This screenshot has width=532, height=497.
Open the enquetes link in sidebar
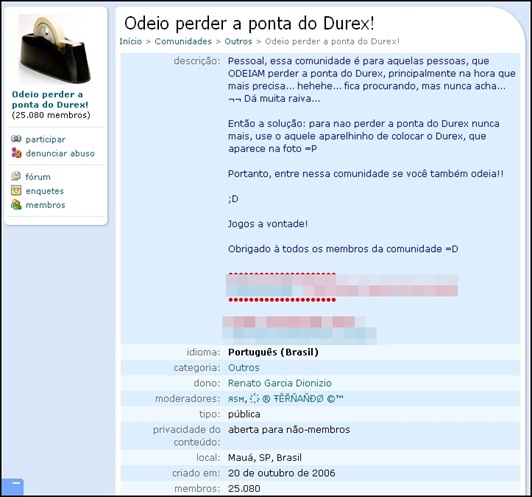click(x=44, y=191)
